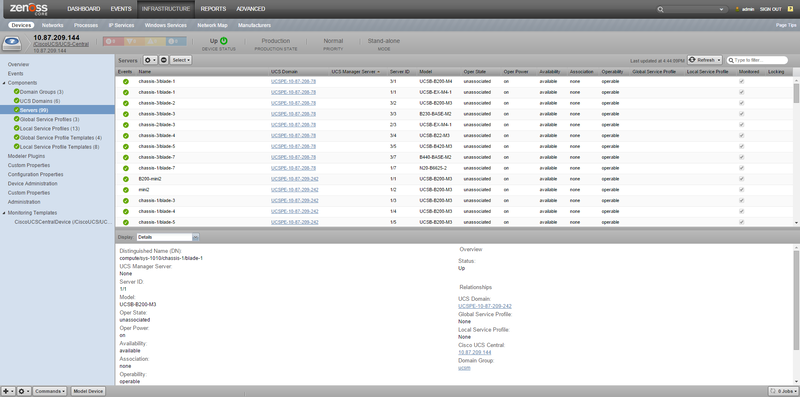This screenshot has width=800, height=397.
Task: Click the refresh circular arrow icon
Action: (692, 60)
